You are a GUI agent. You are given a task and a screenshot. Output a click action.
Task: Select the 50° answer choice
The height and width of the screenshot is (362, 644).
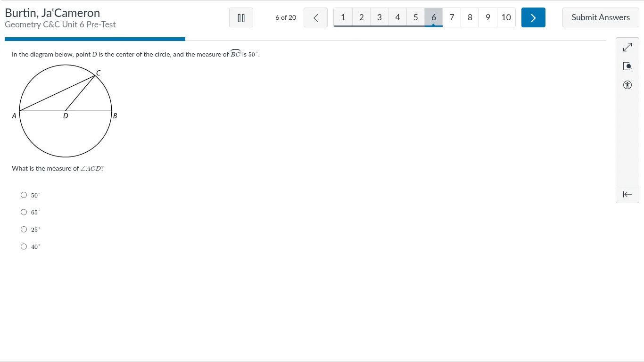pyautogui.click(x=24, y=195)
